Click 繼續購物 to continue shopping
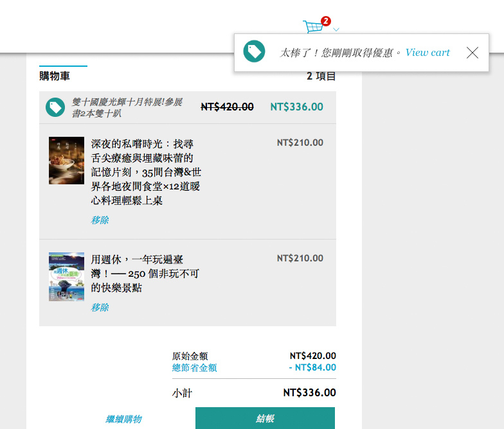The height and width of the screenshot is (429, 504). [x=123, y=419]
